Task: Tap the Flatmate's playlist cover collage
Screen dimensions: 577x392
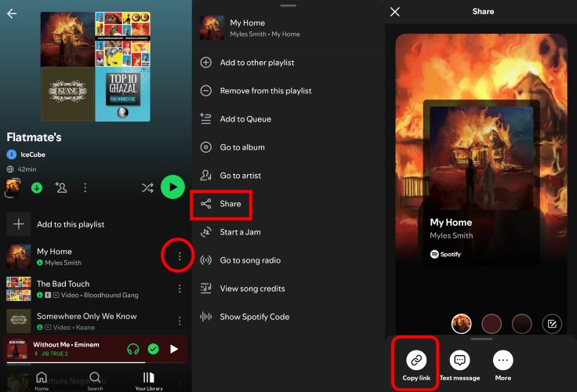Action: (96, 67)
